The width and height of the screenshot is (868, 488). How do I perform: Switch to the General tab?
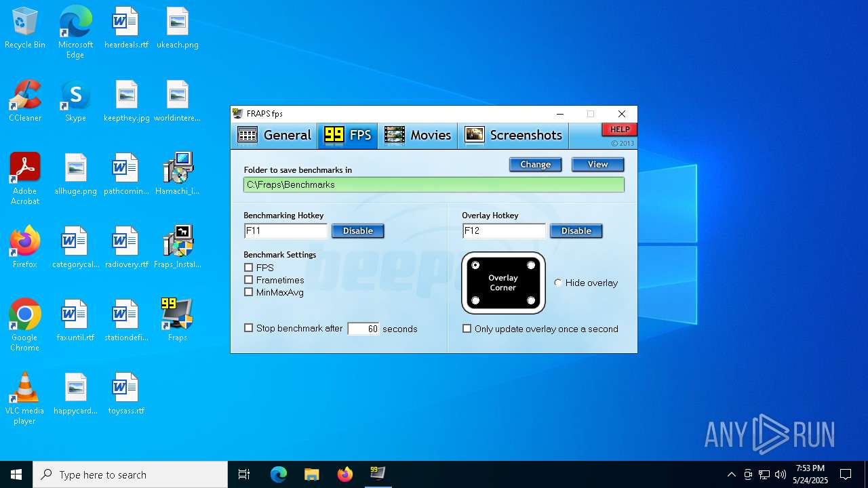pos(275,135)
